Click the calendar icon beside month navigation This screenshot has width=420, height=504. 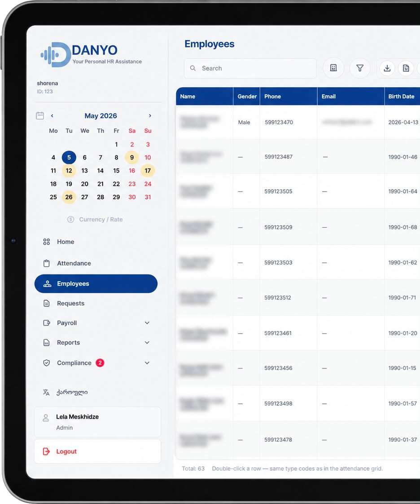click(x=40, y=116)
